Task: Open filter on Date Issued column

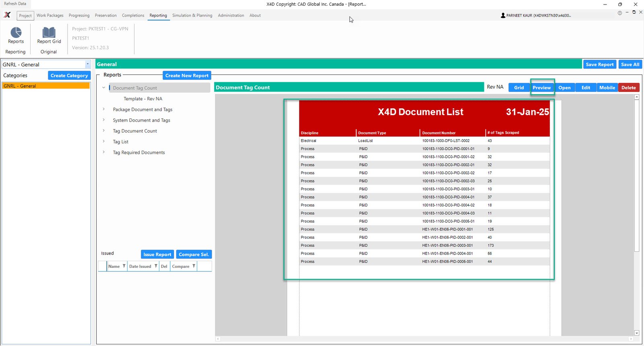Action: point(156,266)
